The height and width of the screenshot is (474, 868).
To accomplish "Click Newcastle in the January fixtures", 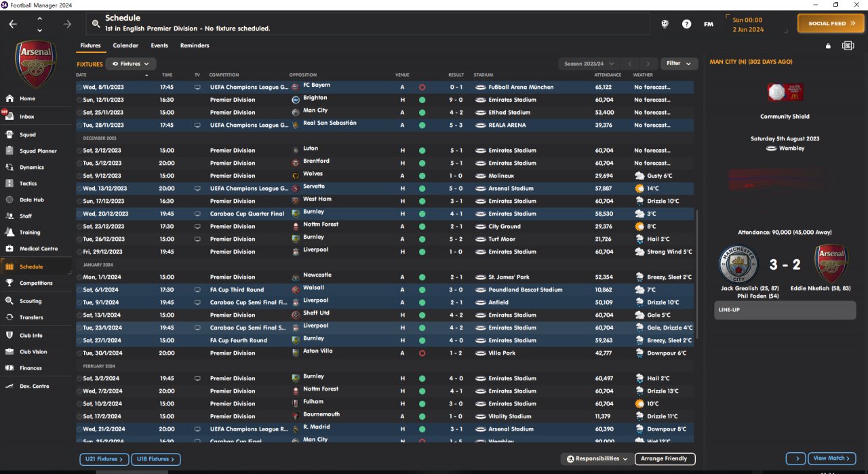I will [x=317, y=275].
